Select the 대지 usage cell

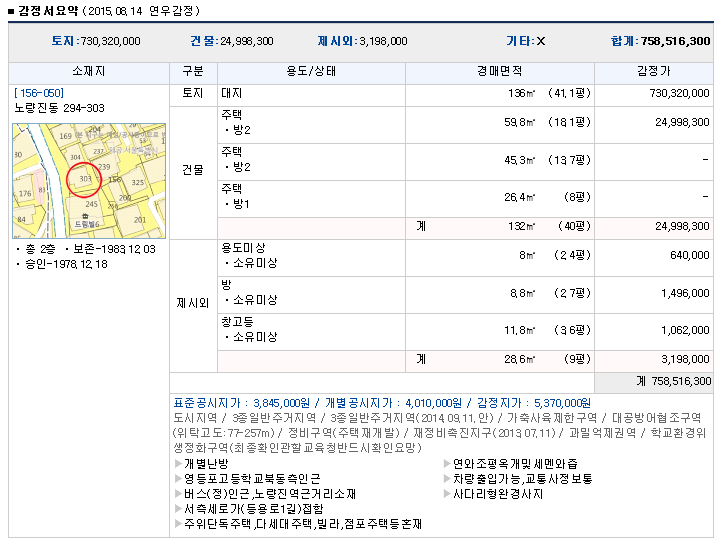[x=311, y=95]
